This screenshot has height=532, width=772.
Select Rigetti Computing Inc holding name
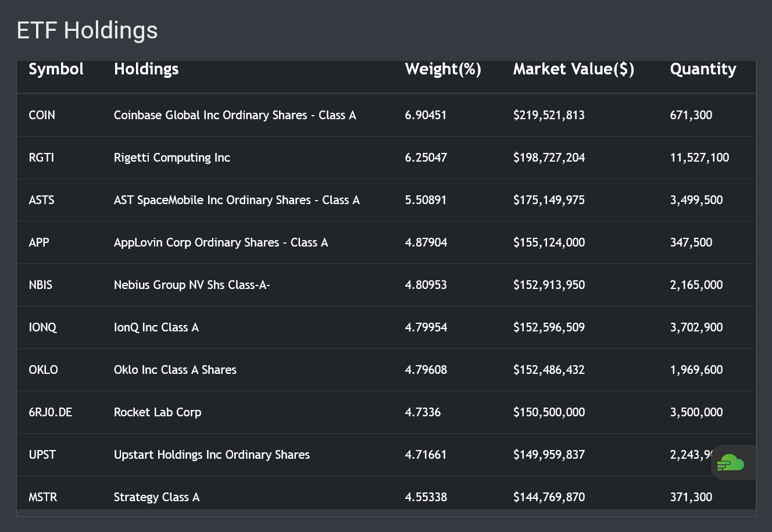pyautogui.click(x=172, y=158)
